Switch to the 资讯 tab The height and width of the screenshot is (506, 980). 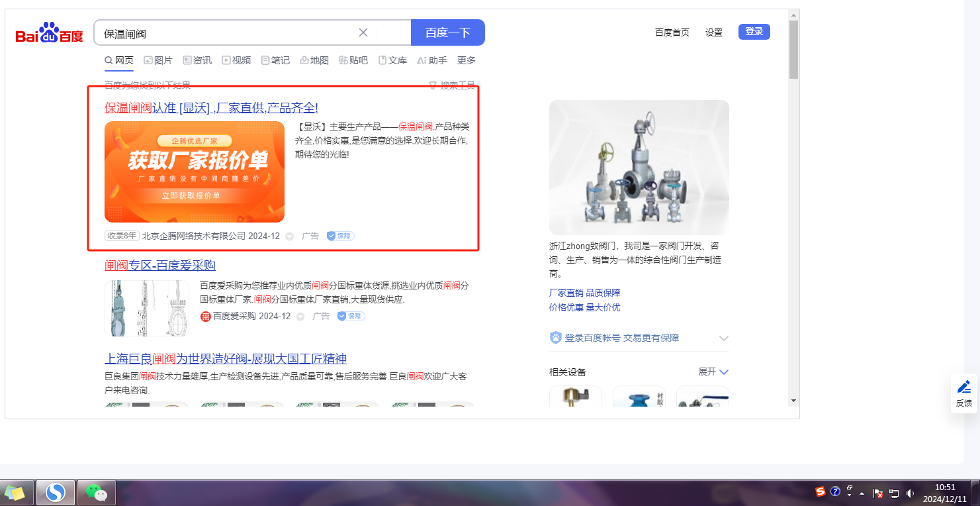pyautogui.click(x=197, y=60)
